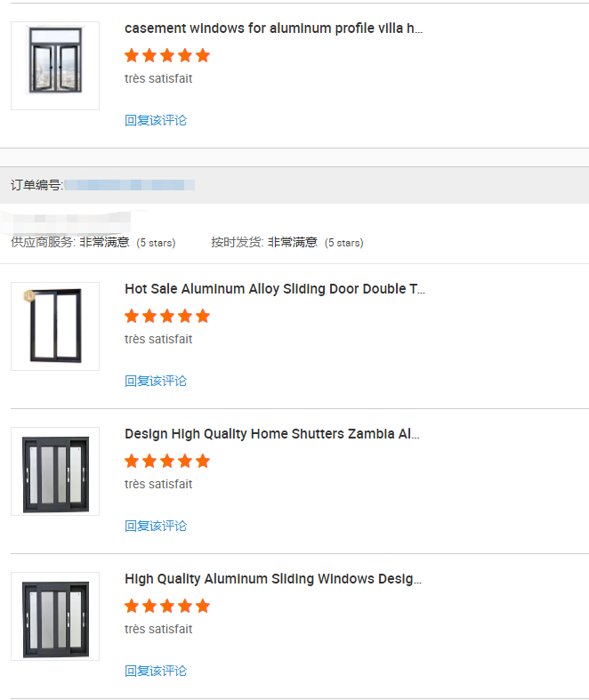
Task: Reply to the casement windows review
Action: point(156,120)
